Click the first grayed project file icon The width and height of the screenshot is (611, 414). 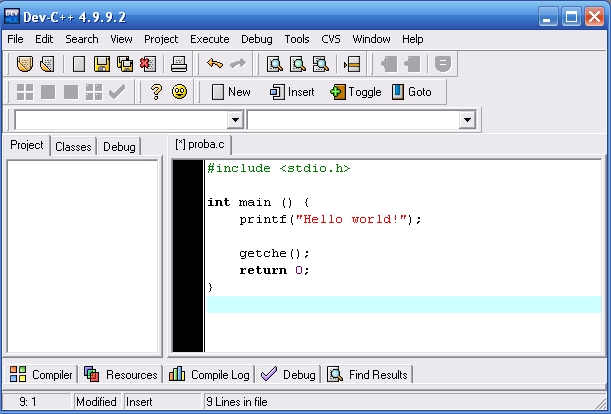pos(389,64)
